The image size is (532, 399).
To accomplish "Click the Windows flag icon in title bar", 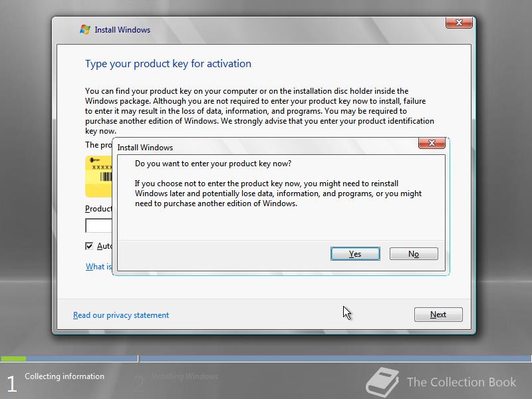I will 85,29.
